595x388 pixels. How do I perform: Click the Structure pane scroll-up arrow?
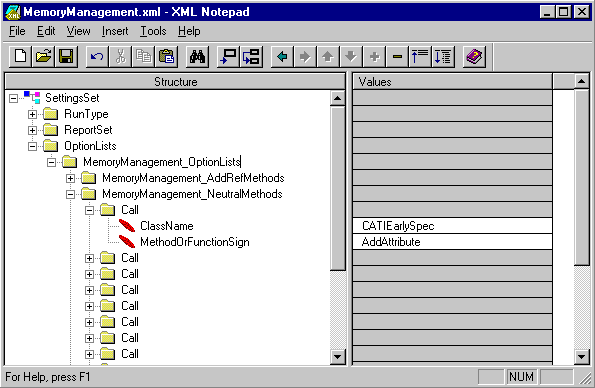click(337, 99)
